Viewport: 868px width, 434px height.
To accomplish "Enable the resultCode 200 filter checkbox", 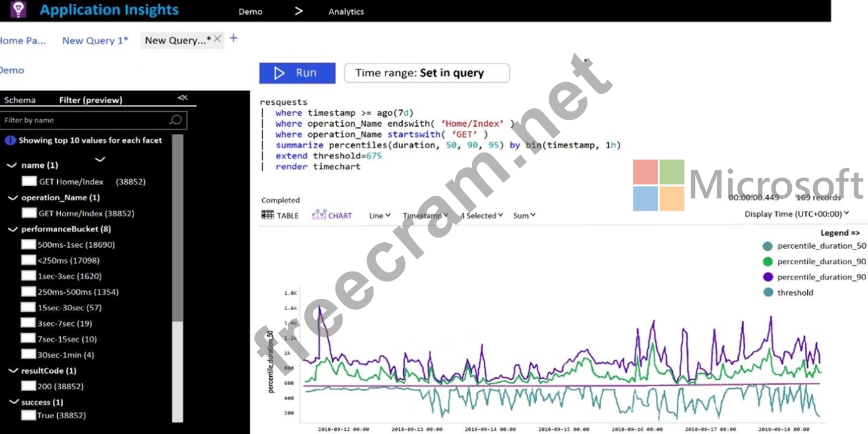I will [x=28, y=386].
